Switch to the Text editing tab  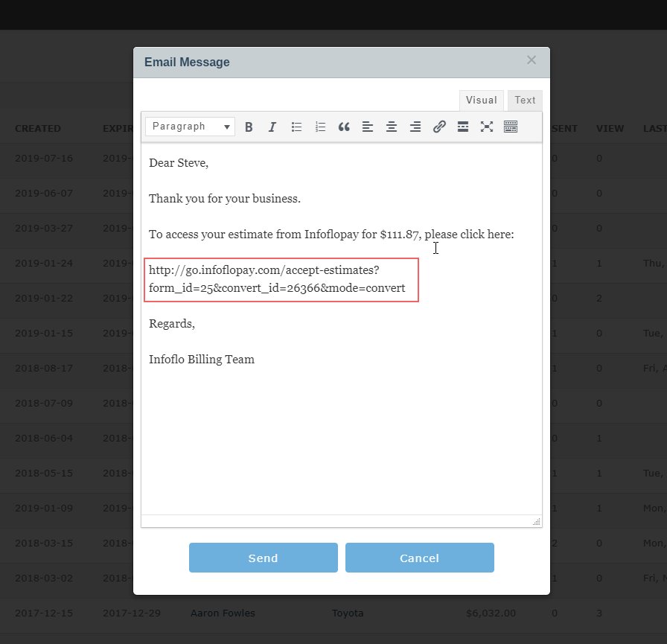525,100
